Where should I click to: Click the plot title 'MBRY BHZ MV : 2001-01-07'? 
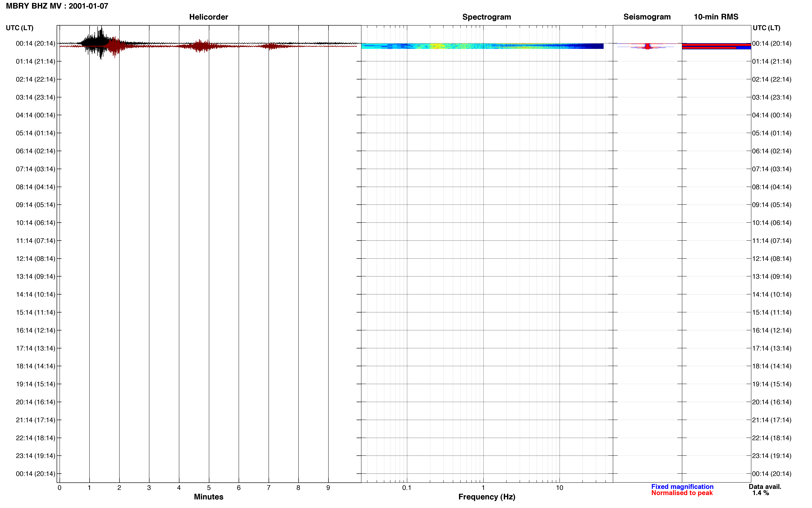click(x=57, y=6)
